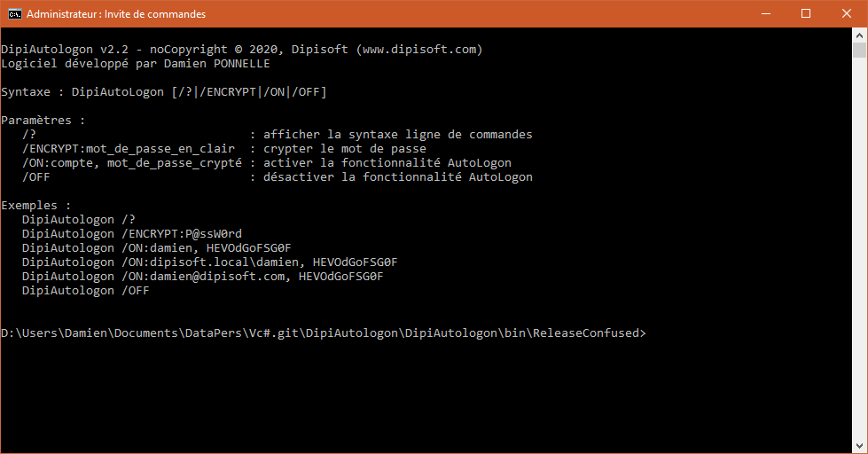Click the 'DipiAutologon /OFF' example line
The image size is (868, 454).
coord(86,291)
